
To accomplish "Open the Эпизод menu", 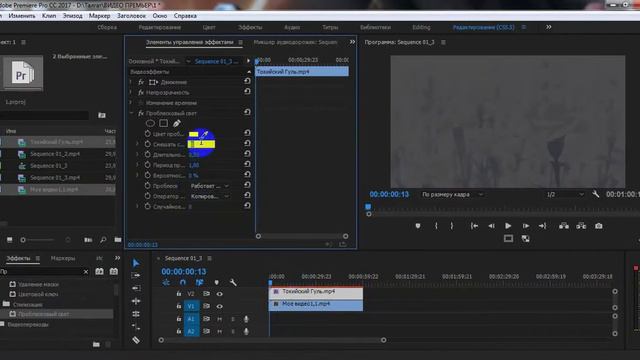I will point(72,16).
